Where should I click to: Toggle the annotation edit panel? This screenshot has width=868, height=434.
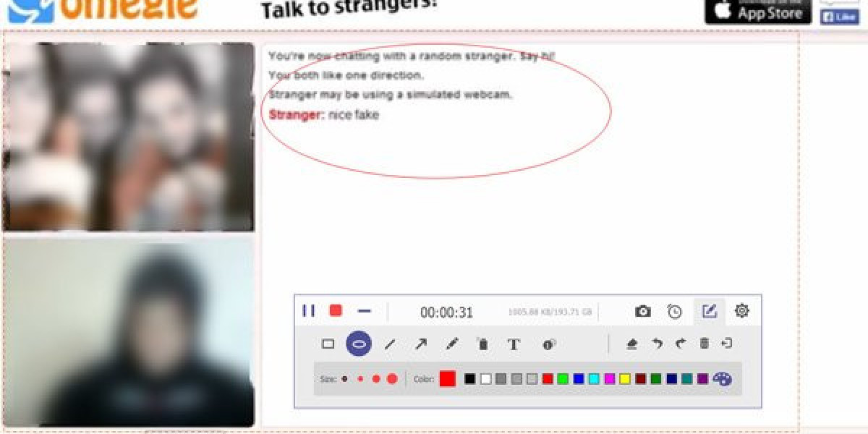click(710, 311)
